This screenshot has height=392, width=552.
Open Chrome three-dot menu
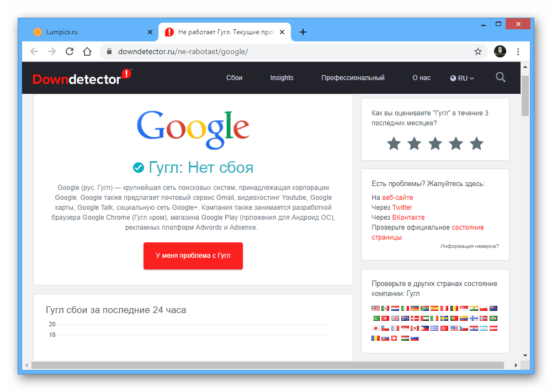point(518,52)
